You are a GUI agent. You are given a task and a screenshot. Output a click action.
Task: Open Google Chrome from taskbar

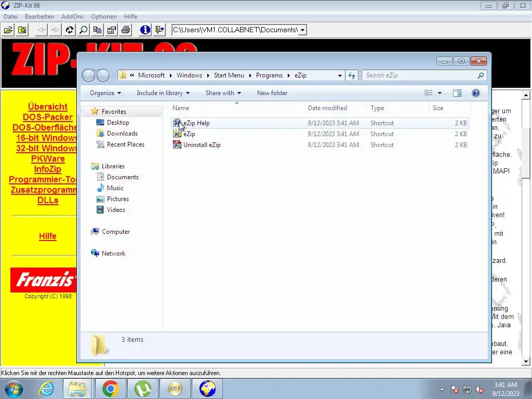(110, 389)
